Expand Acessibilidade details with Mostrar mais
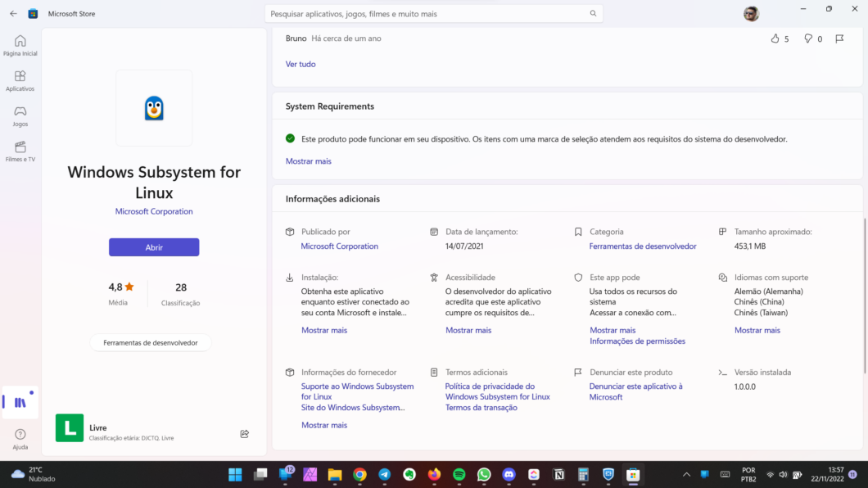 [x=468, y=330]
